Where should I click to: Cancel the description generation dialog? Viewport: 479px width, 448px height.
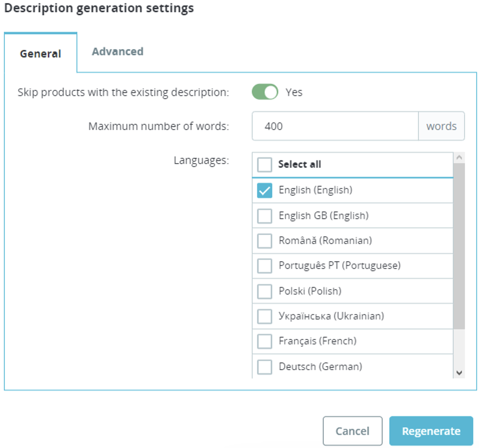click(352, 431)
